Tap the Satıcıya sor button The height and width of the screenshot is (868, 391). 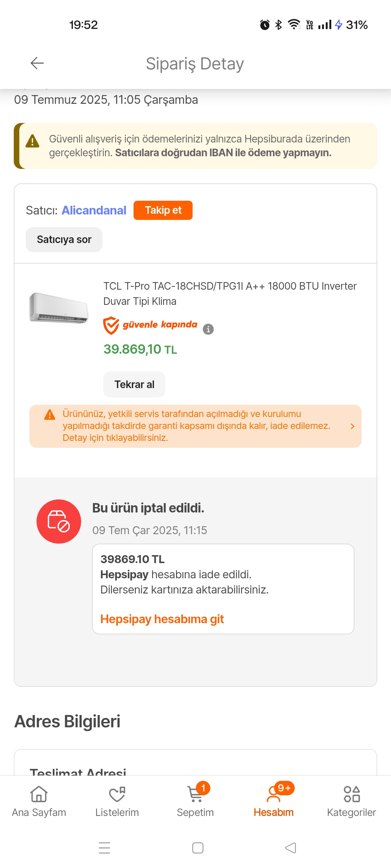(x=64, y=239)
